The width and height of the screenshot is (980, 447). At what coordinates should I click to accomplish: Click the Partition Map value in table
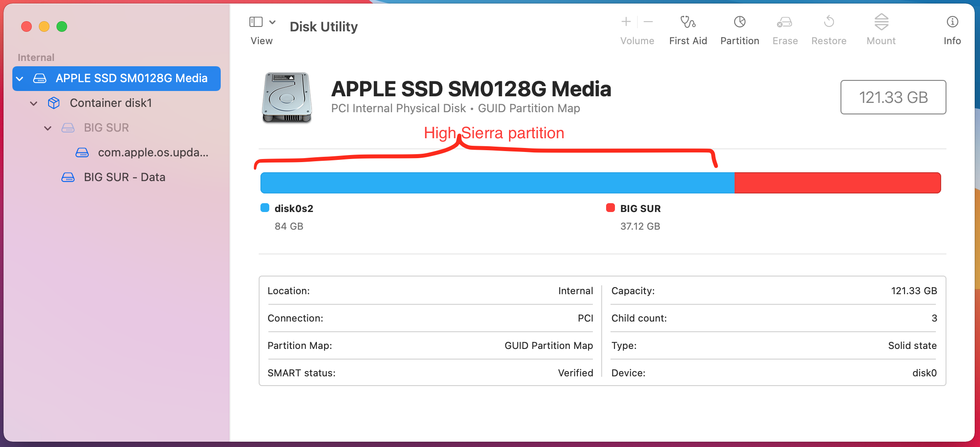[549, 345]
